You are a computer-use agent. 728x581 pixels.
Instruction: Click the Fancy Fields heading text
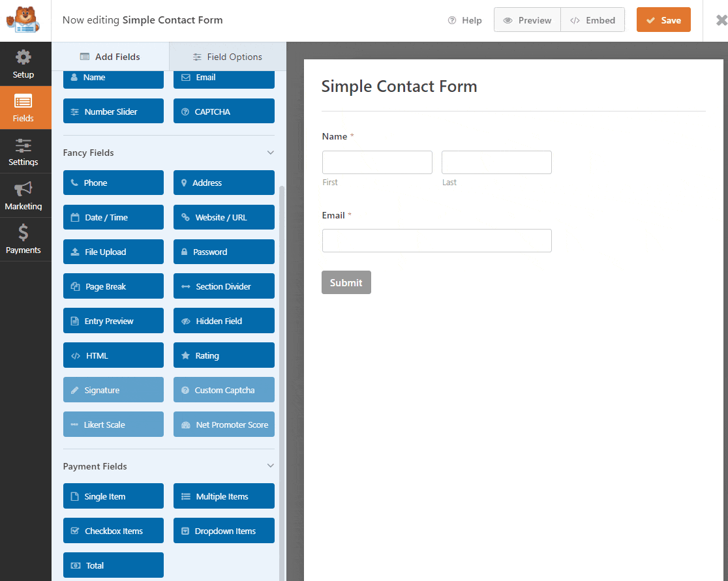(x=88, y=153)
